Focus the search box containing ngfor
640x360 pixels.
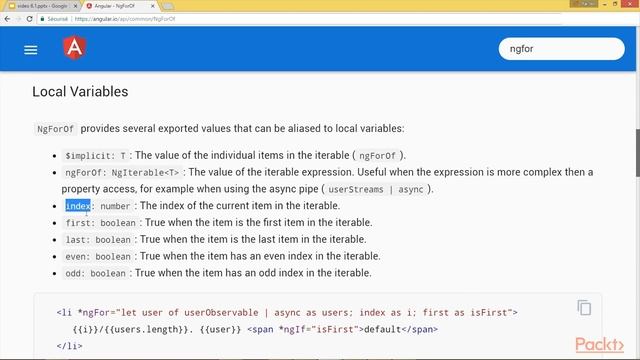point(561,49)
